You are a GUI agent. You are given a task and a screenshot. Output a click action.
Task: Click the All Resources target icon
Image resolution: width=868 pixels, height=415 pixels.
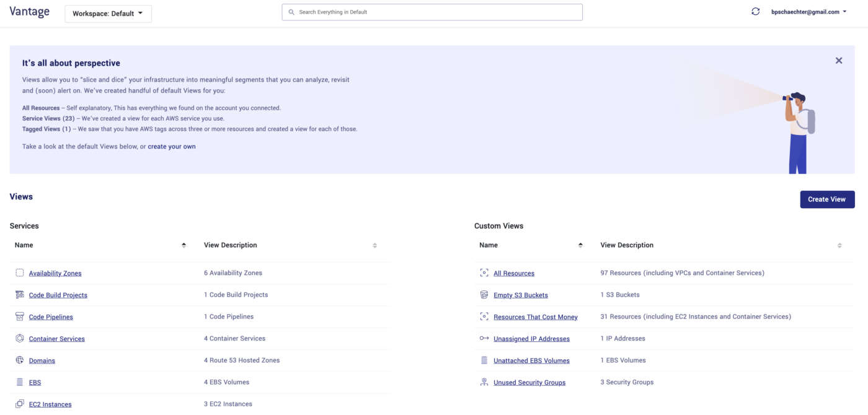click(484, 273)
